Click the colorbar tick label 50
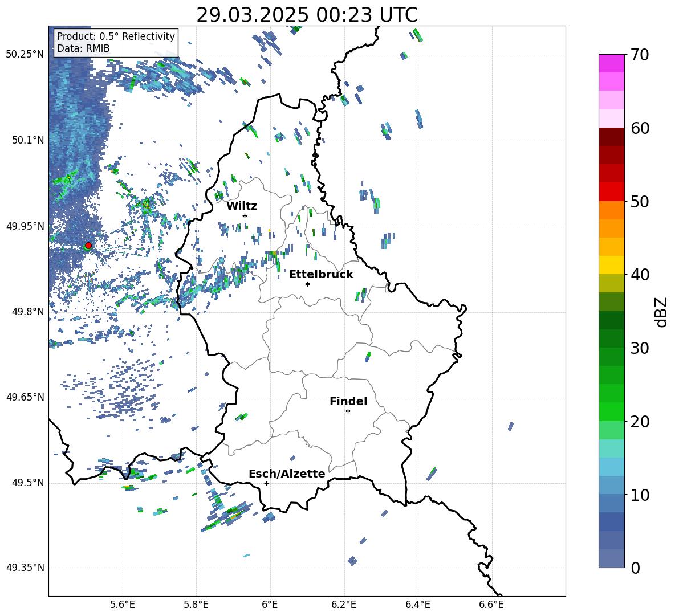675x616 pixels. point(640,201)
